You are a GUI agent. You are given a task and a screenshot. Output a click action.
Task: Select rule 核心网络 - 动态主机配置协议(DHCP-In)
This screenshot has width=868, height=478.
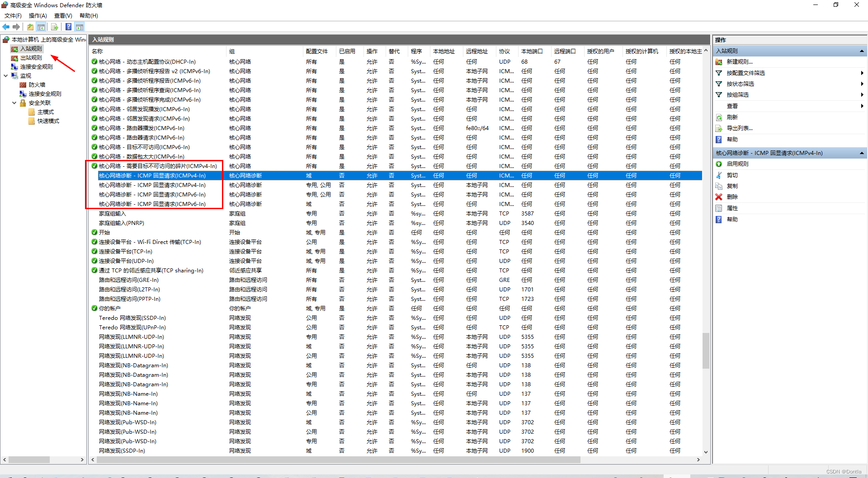coord(147,62)
